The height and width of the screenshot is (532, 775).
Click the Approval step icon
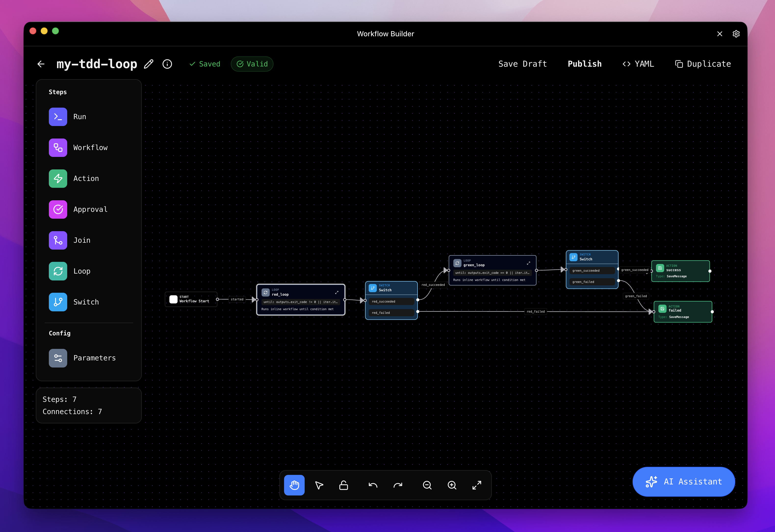(x=58, y=209)
